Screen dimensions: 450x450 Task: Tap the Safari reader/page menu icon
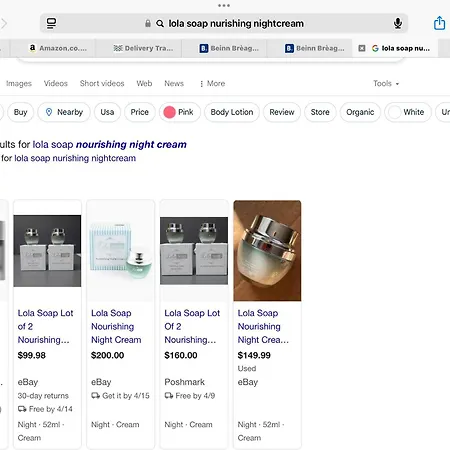pos(51,23)
